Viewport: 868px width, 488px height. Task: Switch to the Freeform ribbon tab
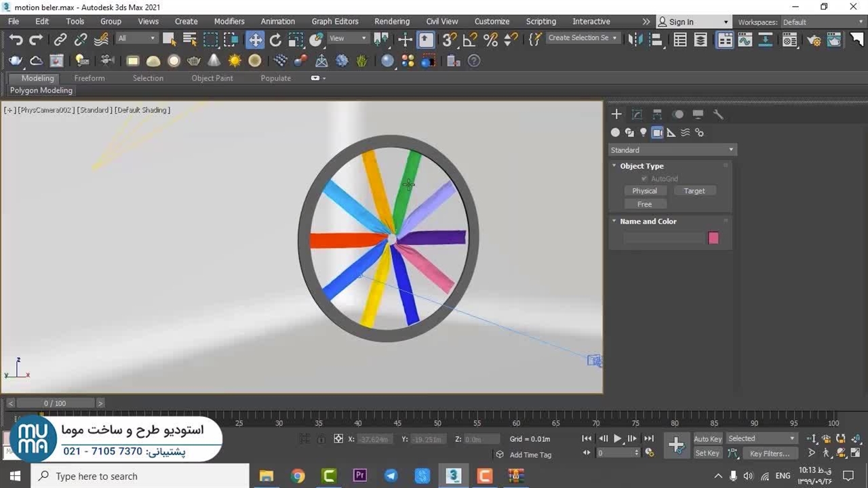pos(90,78)
